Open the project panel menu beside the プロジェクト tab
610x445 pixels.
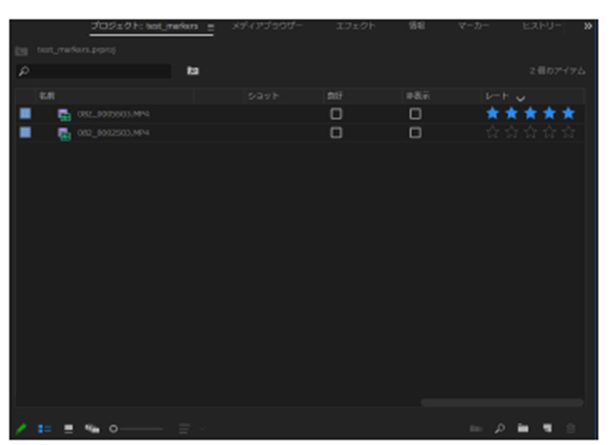coord(211,25)
